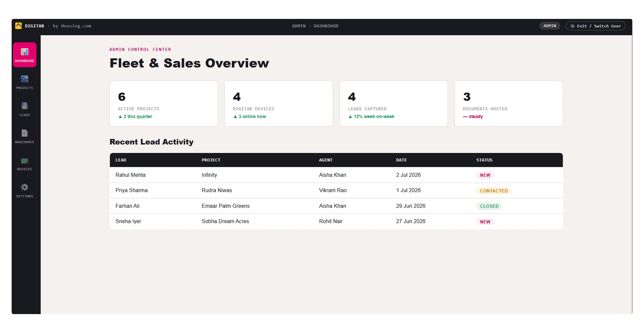Screen dimensions: 644x333
Task: Click the NEW status badge for Rahul Mehta
Action: pyautogui.click(x=485, y=175)
